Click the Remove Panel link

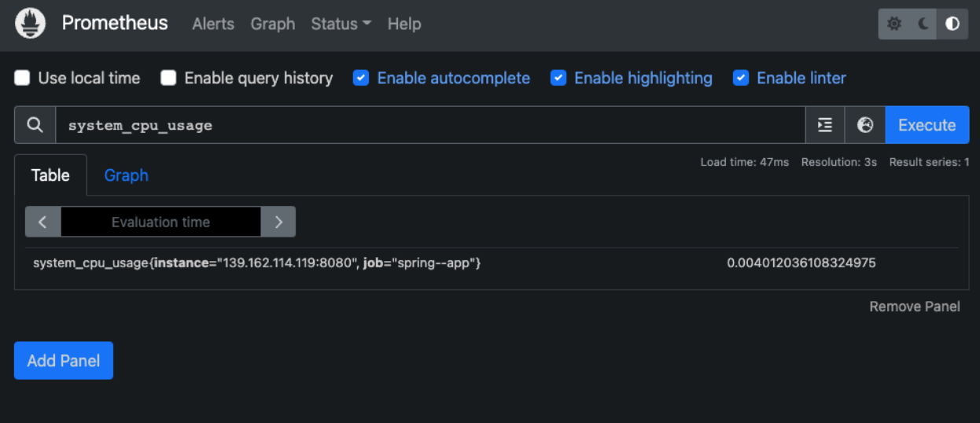915,307
